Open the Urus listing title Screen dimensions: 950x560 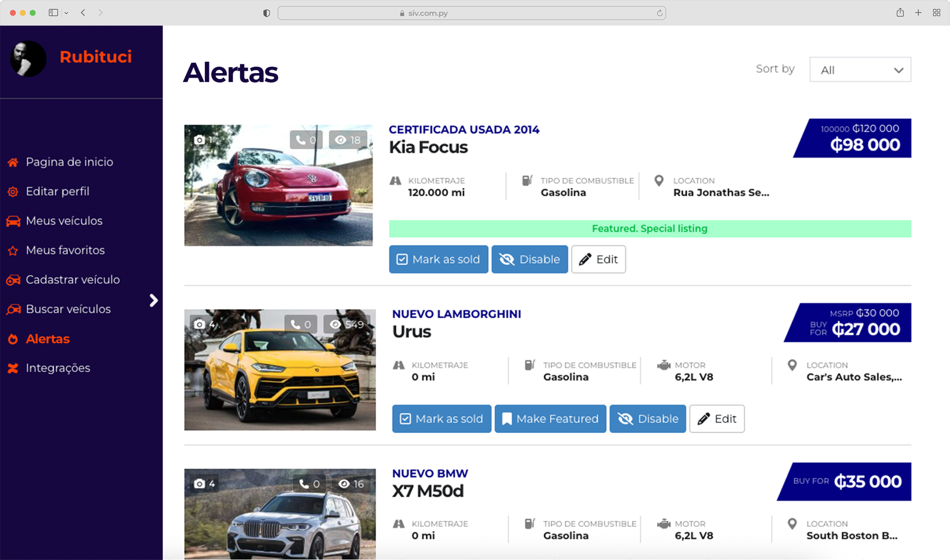click(412, 332)
